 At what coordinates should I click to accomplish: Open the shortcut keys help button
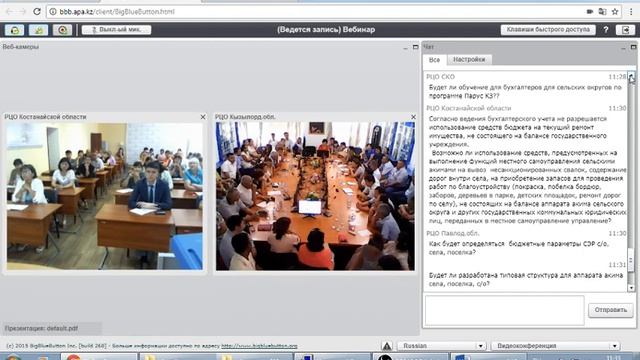(x=548, y=29)
